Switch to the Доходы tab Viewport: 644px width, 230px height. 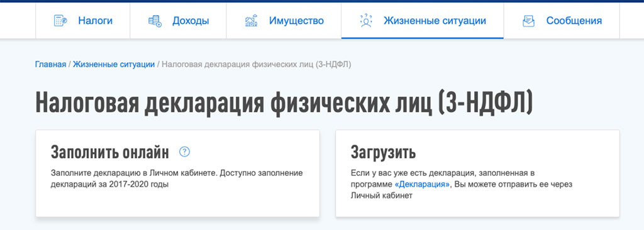(178, 21)
